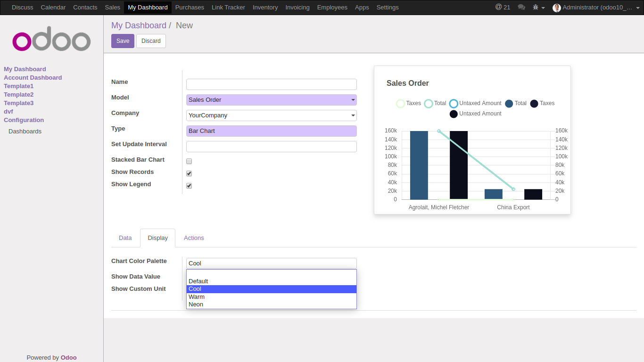Focus the Name input field

[272, 84]
